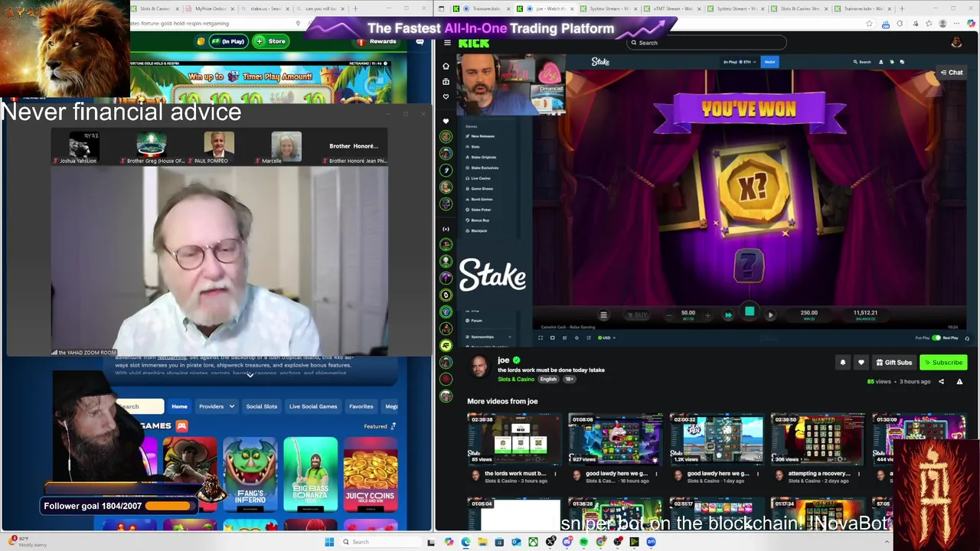Viewport: 980px width, 551px height.
Task: Click the fullscreen icon below the Stake game
Action: [x=541, y=337]
